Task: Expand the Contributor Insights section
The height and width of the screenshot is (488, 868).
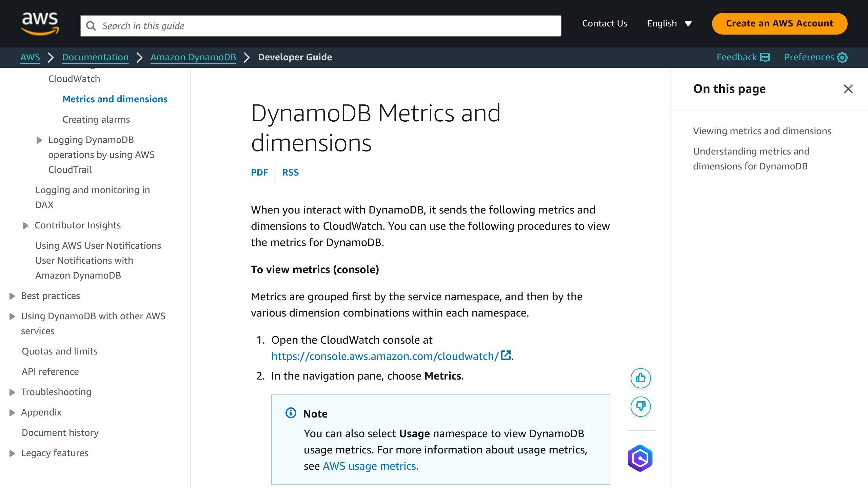Action: coord(26,226)
